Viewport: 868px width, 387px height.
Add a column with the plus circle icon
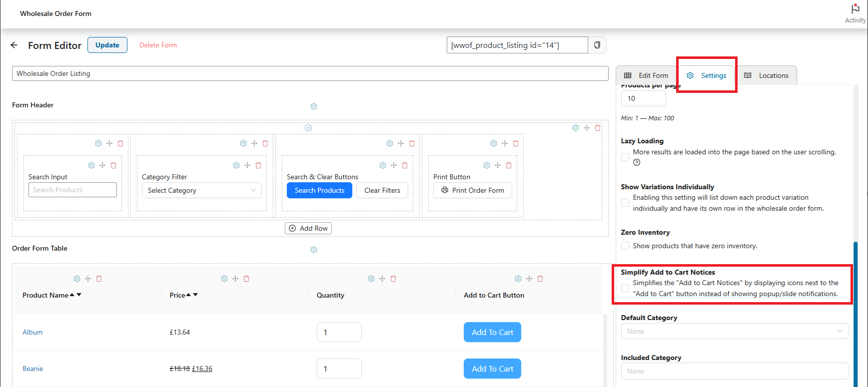click(308, 128)
